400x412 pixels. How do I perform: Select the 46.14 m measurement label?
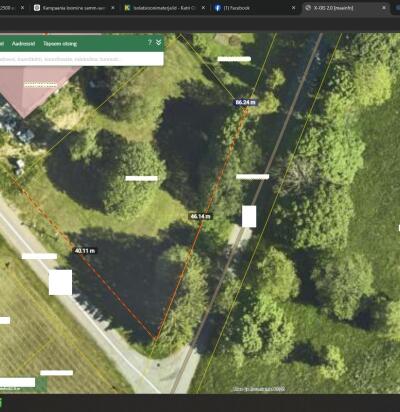coord(200,216)
